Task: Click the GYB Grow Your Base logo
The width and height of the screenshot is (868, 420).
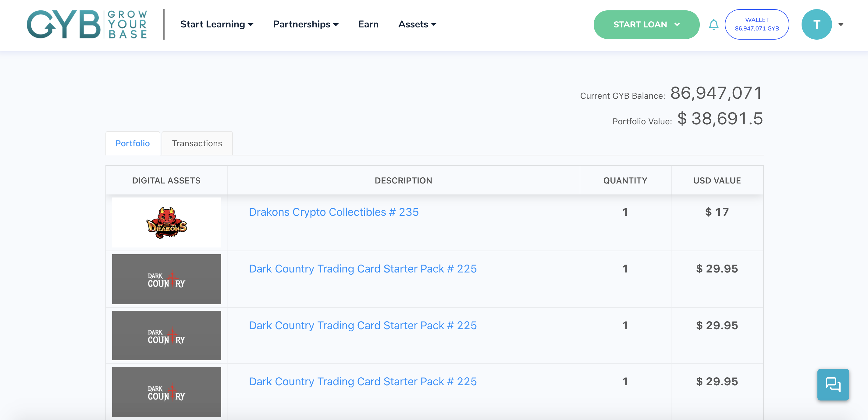Action: point(87,24)
